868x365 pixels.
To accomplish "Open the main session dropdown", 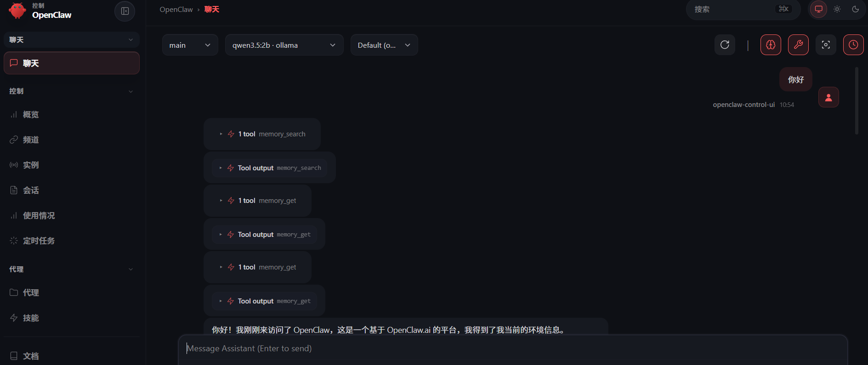I will [x=190, y=45].
